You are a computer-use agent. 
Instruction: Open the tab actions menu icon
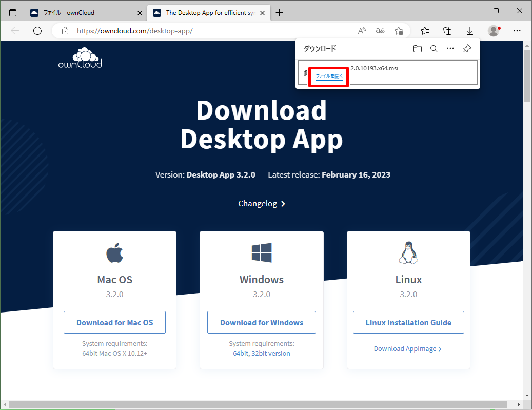[12, 13]
